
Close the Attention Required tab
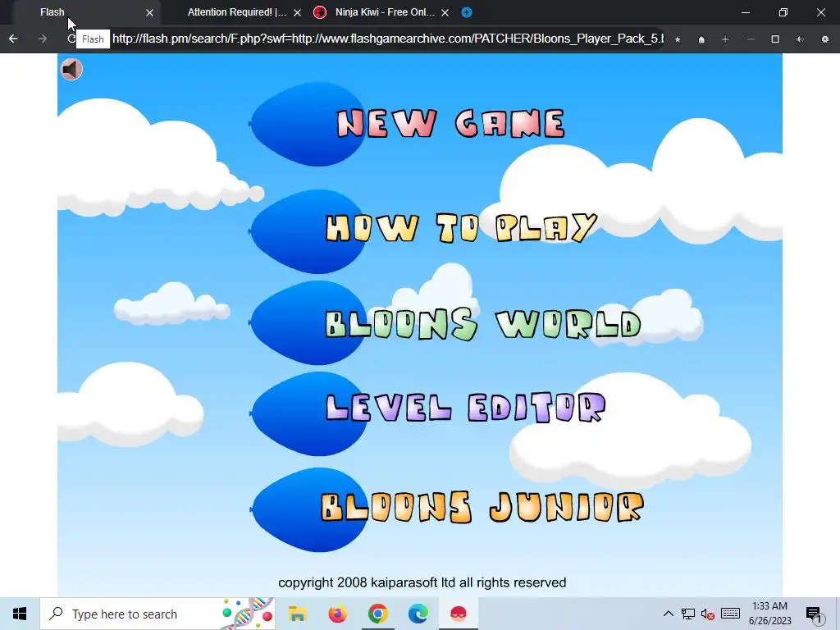pos(297,12)
